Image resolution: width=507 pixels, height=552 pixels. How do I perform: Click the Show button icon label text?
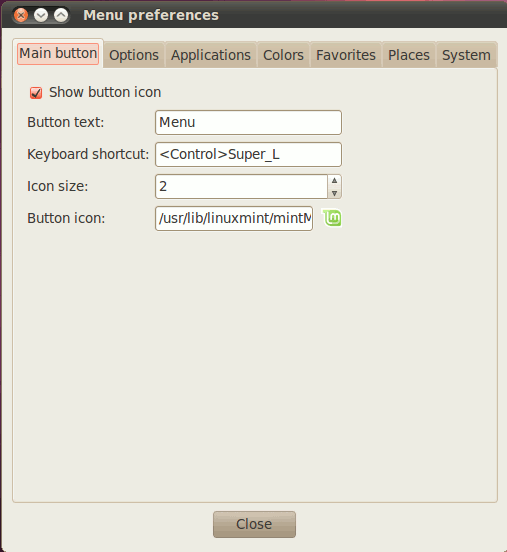tap(105, 92)
